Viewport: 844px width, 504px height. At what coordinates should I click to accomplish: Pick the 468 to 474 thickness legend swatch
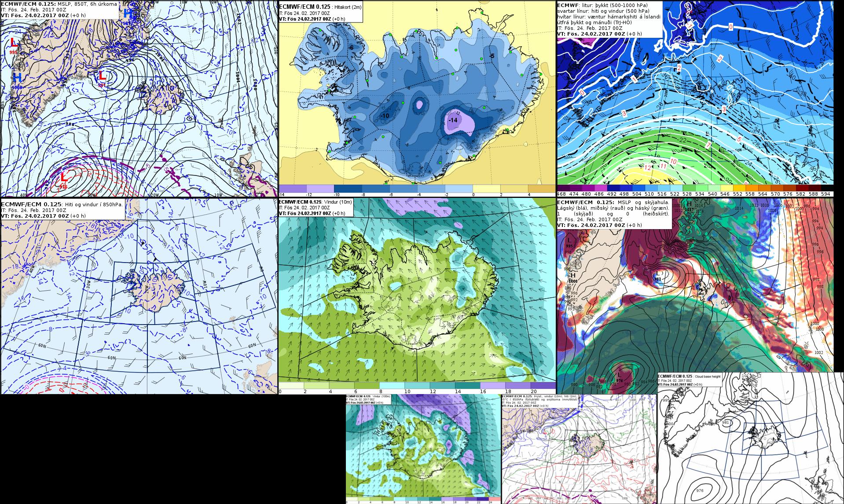[563, 188]
